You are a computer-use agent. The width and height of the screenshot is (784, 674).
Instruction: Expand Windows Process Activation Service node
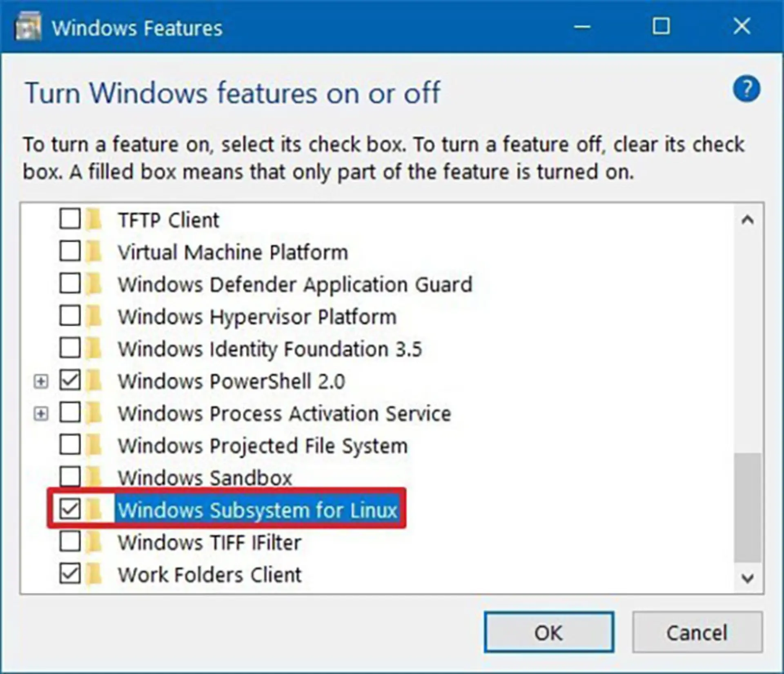pos(40,414)
